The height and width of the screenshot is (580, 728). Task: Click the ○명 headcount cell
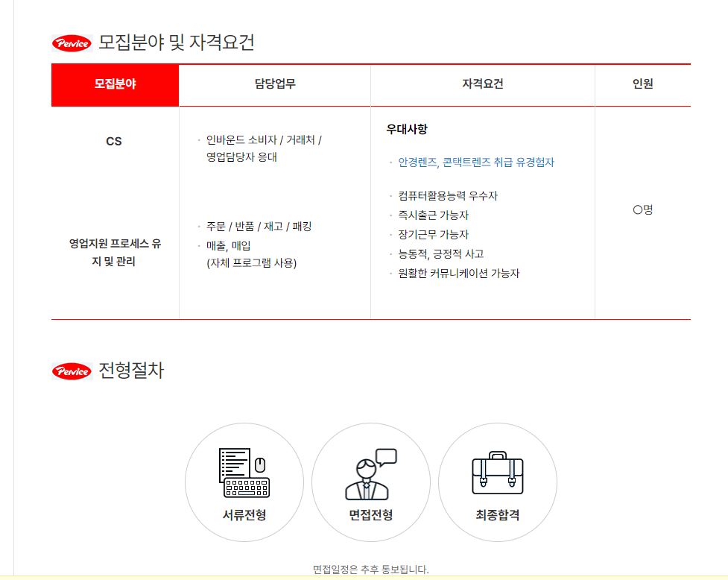[642, 210]
